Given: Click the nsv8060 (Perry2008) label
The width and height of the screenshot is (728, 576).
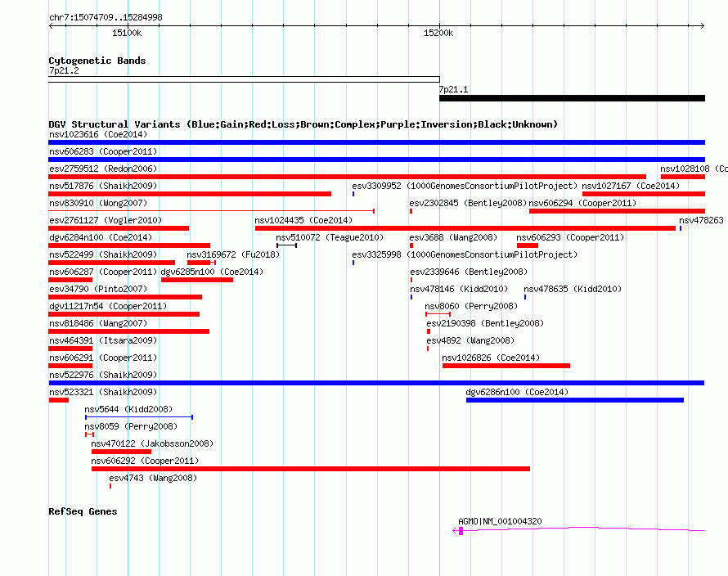Looking at the screenshot, I should (x=471, y=307).
